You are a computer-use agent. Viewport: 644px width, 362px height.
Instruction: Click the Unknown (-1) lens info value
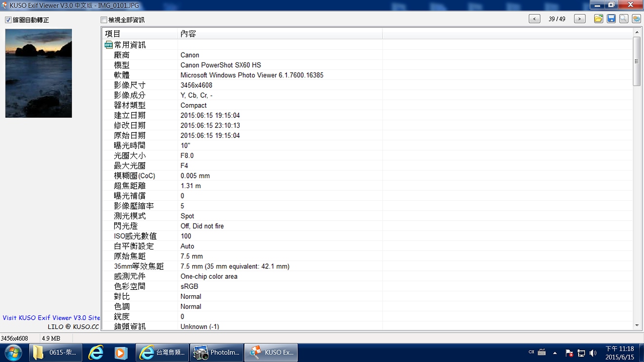[200, 327]
